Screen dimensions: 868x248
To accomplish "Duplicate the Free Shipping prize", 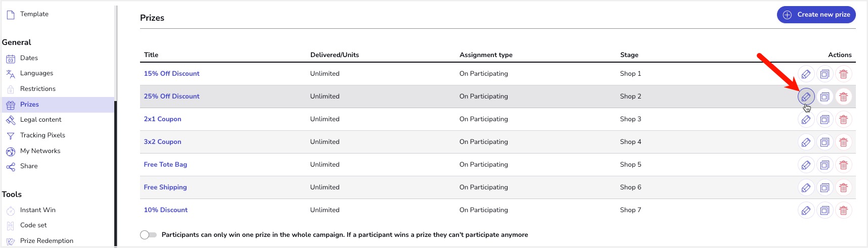I will pos(825,187).
